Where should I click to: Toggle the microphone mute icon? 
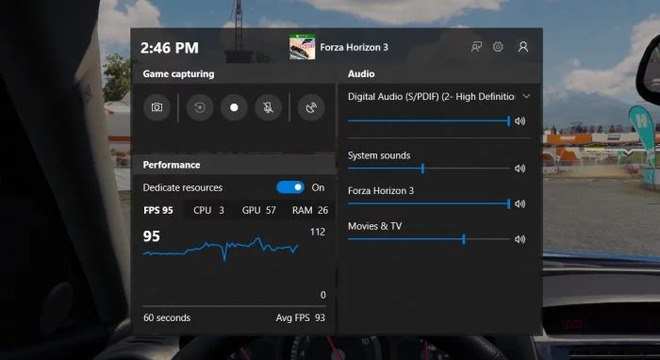268,107
